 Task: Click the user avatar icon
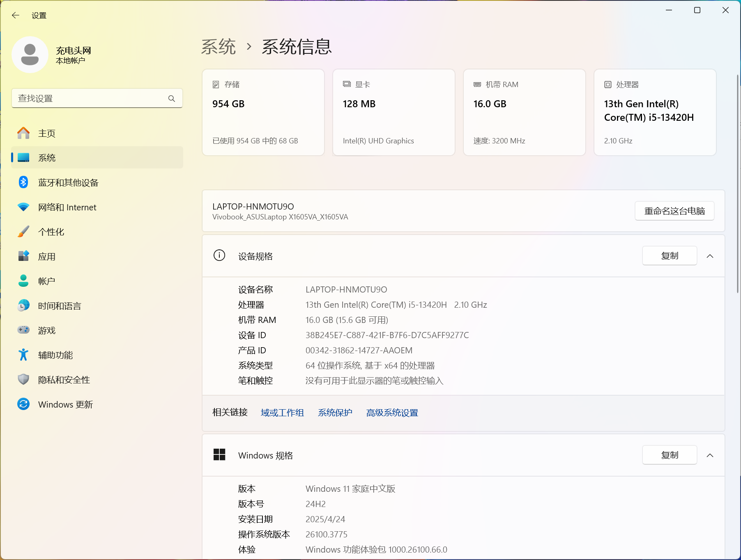click(x=30, y=55)
